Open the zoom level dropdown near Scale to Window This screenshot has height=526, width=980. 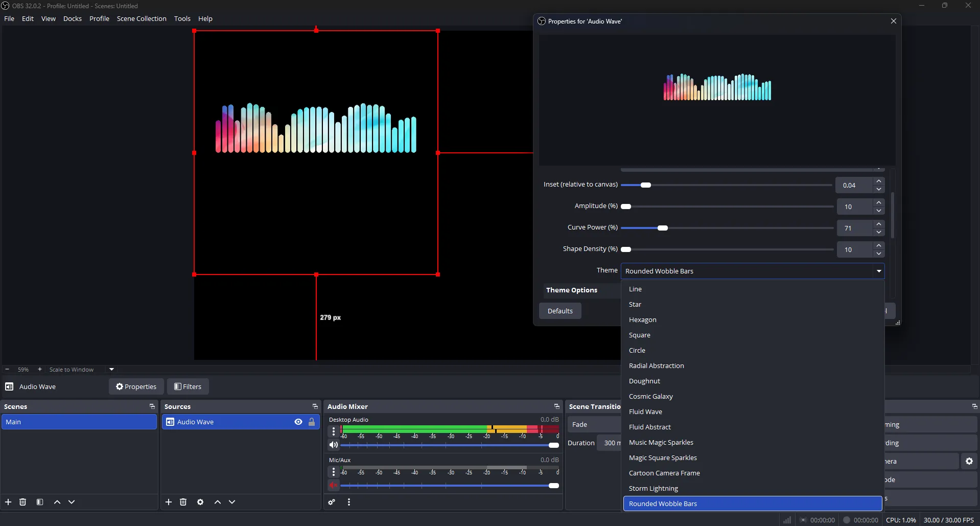pos(111,369)
